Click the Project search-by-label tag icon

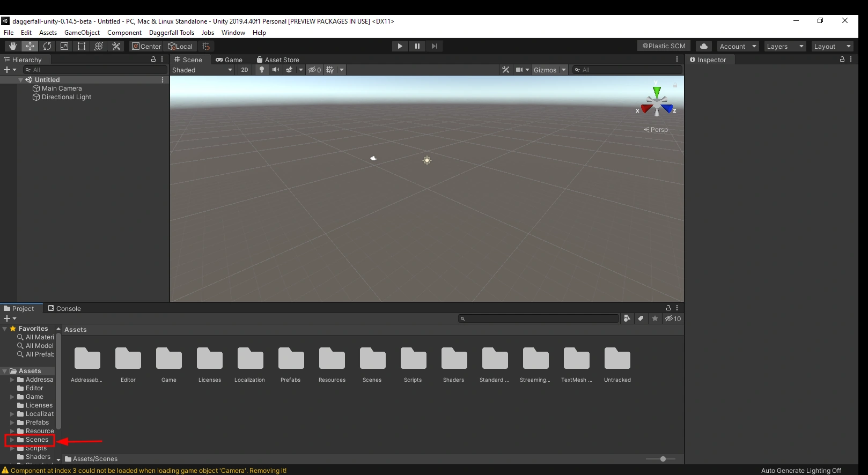tap(641, 318)
